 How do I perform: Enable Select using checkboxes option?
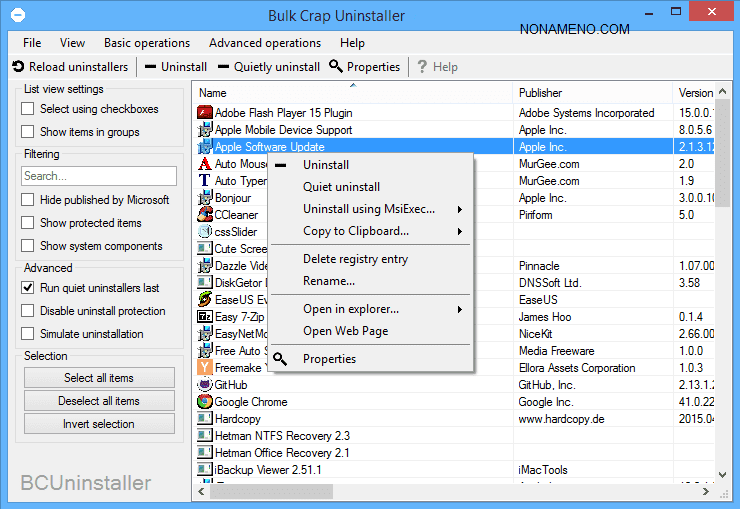[x=28, y=109]
